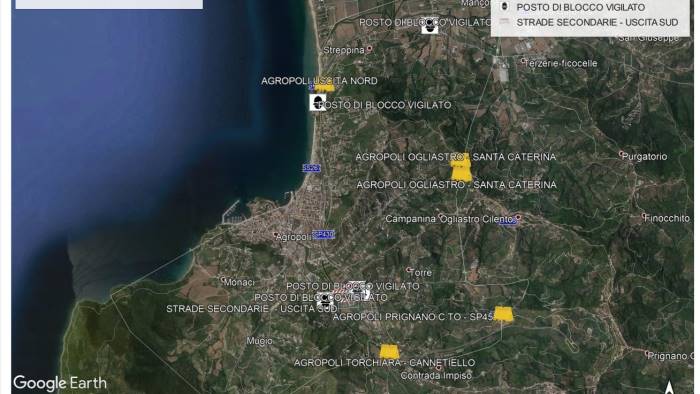Select the Terzerie-ficocelle placemark pin
This screenshot has height=394, width=700.
524,61
